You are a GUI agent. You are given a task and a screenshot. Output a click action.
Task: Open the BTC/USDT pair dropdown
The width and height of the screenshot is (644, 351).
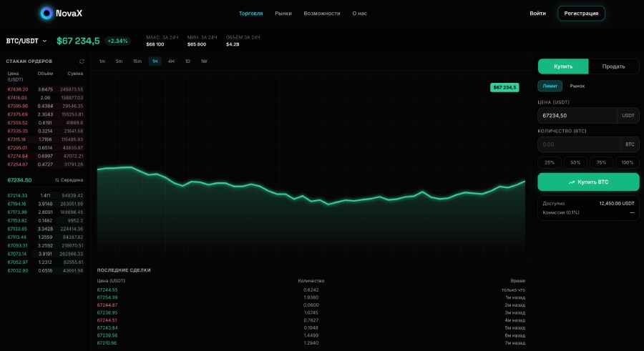click(26, 41)
